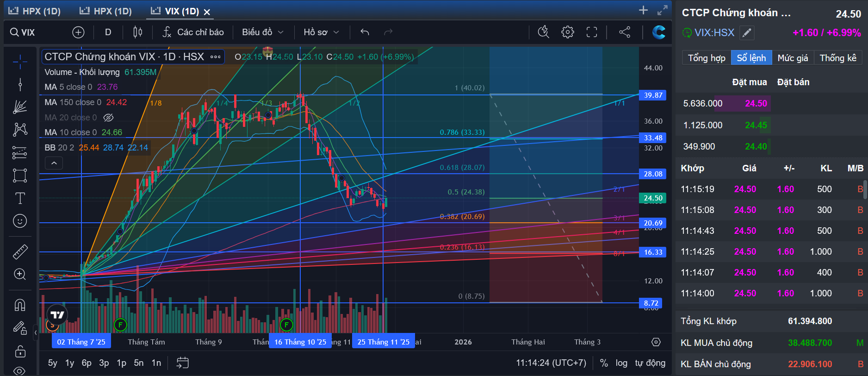Toggle percent scale mode
The image size is (868, 376).
[x=604, y=363]
